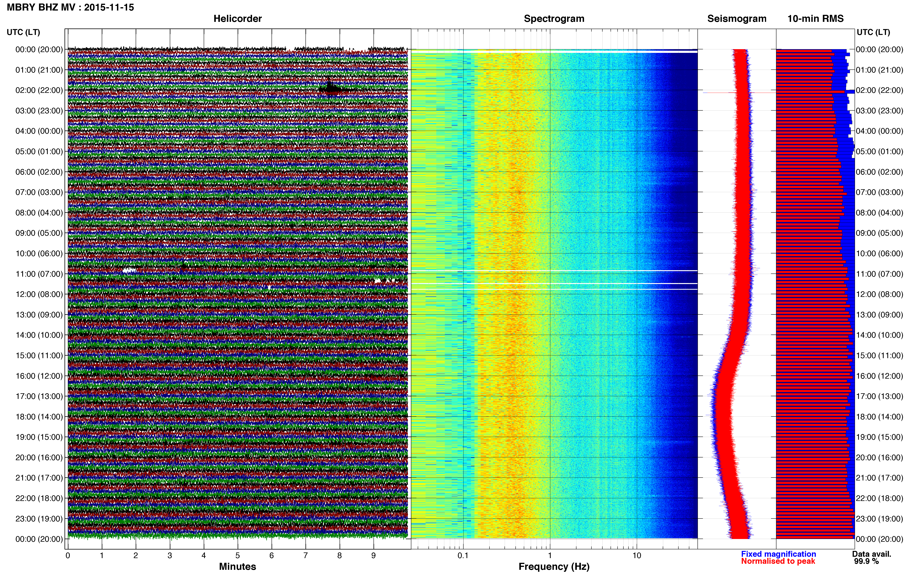
Task: Select the Seismogram panel heading
Action: (x=737, y=19)
